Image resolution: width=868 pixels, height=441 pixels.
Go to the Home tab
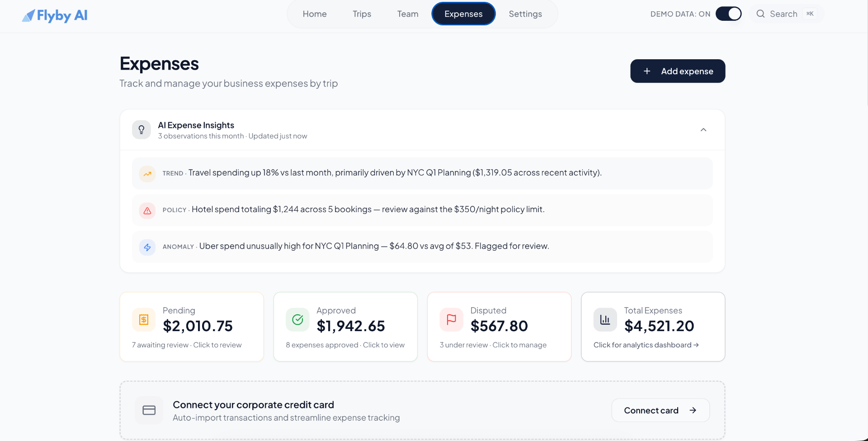click(x=315, y=14)
